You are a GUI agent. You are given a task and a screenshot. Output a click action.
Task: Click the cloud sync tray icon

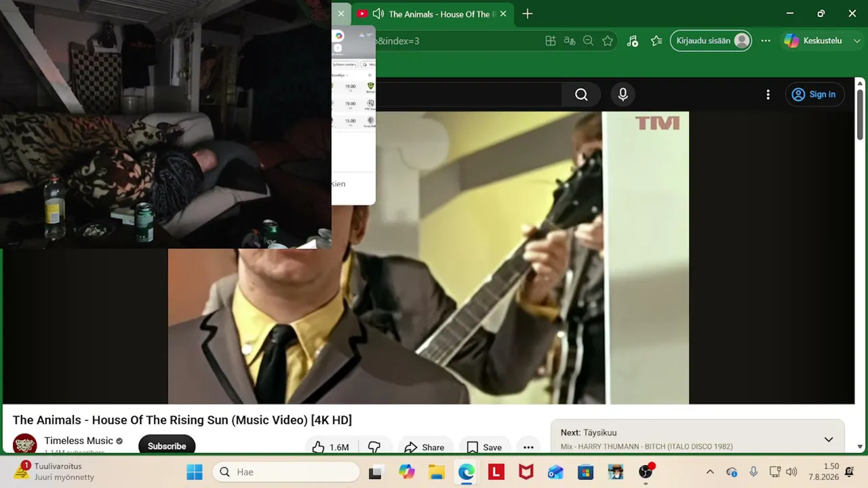coord(732,472)
